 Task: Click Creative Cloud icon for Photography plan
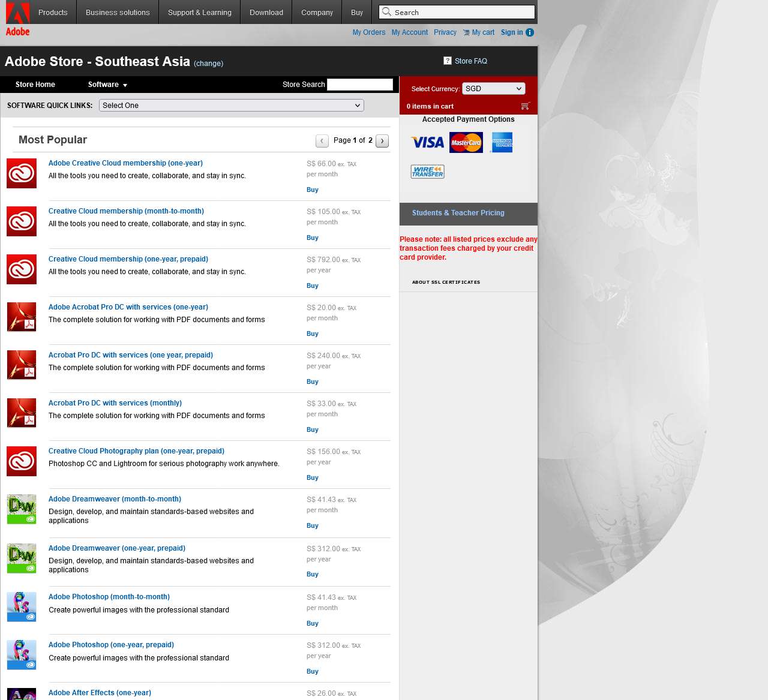22,461
